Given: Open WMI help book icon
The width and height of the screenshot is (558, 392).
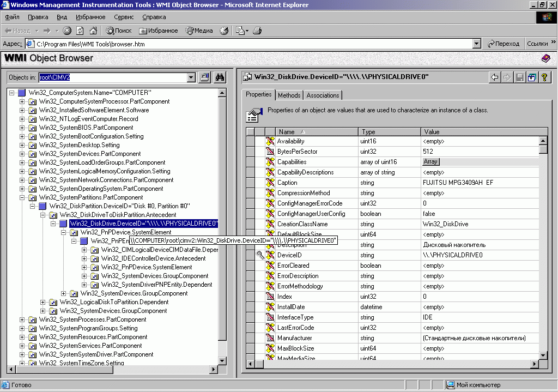Looking at the screenshot, I should 545,58.
